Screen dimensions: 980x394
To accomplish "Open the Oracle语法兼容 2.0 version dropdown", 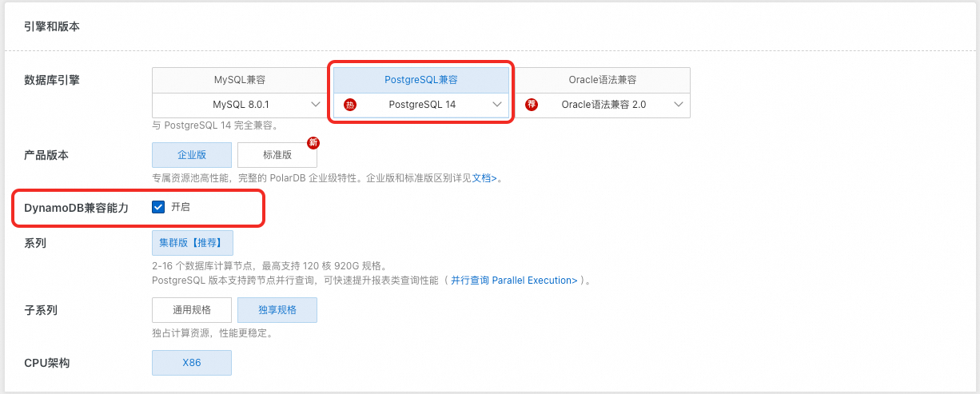I will pos(603,105).
